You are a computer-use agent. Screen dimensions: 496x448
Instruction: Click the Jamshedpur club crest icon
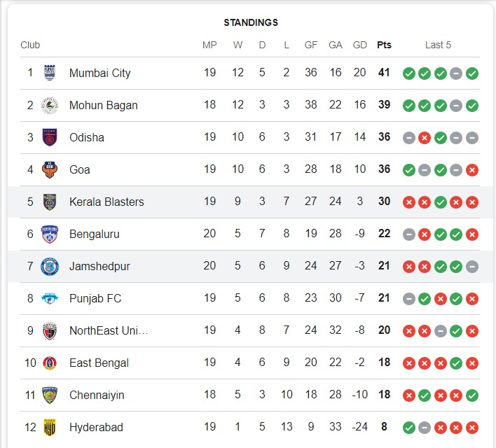pyautogui.click(x=50, y=266)
